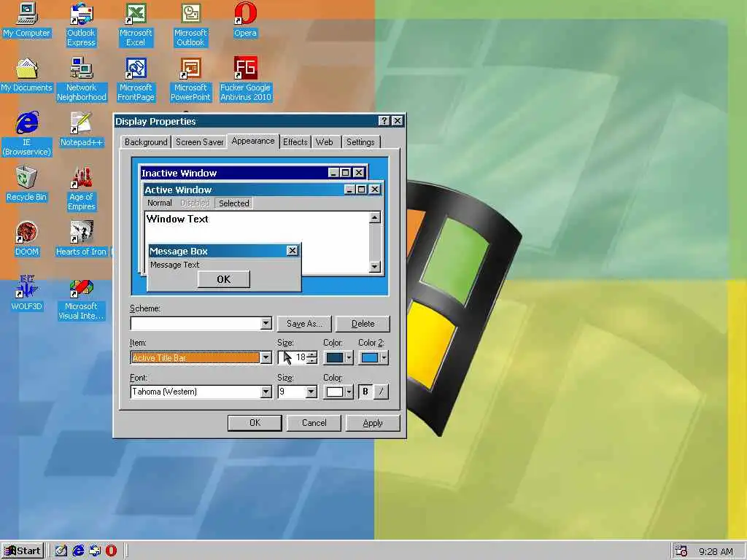This screenshot has width=747, height=560.
Task: Click the preview Message Box OK button
Action: (223, 279)
